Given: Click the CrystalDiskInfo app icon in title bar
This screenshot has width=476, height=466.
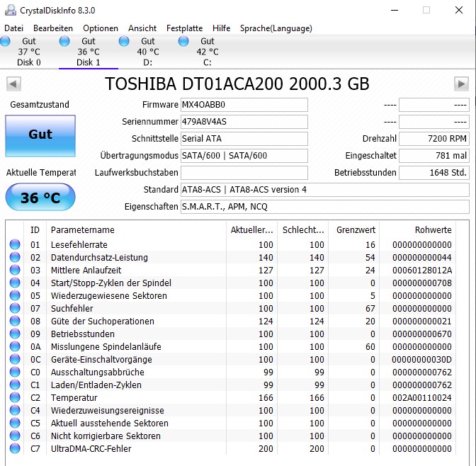Looking at the screenshot, I should [x=11, y=10].
